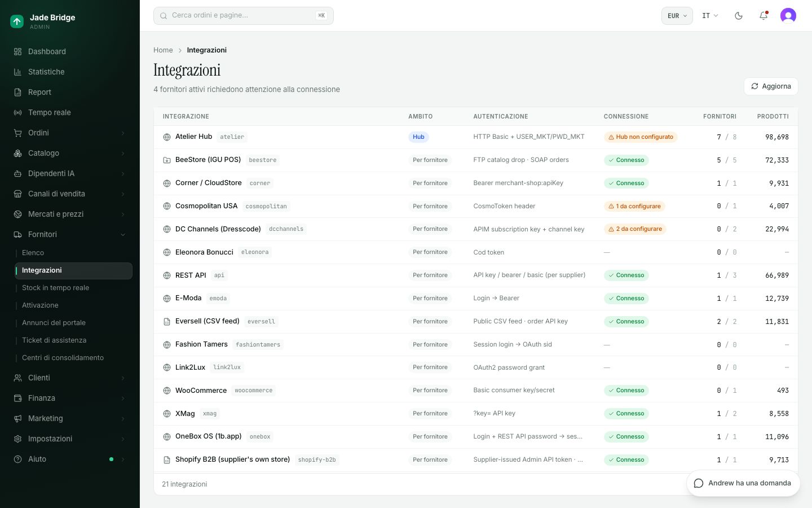The image size is (812, 508).
Task: Click the Hub scope badge for Atelier
Action: (x=418, y=137)
